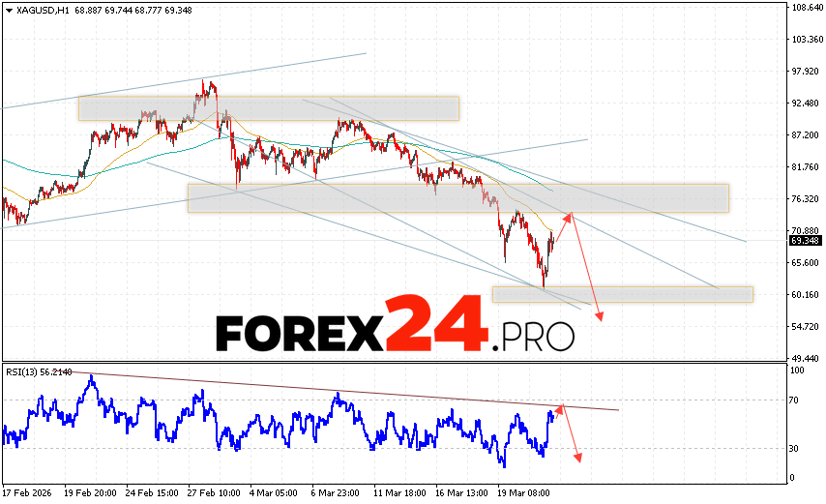Click the 108.640 price axis label
Viewport: 826px width, 504px height.
[807, 8]
